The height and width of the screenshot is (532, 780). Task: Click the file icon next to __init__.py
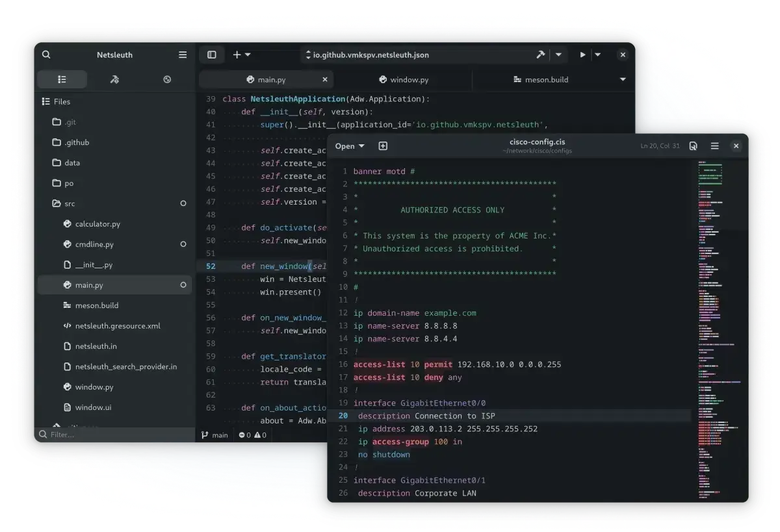(x=67, y=264)
